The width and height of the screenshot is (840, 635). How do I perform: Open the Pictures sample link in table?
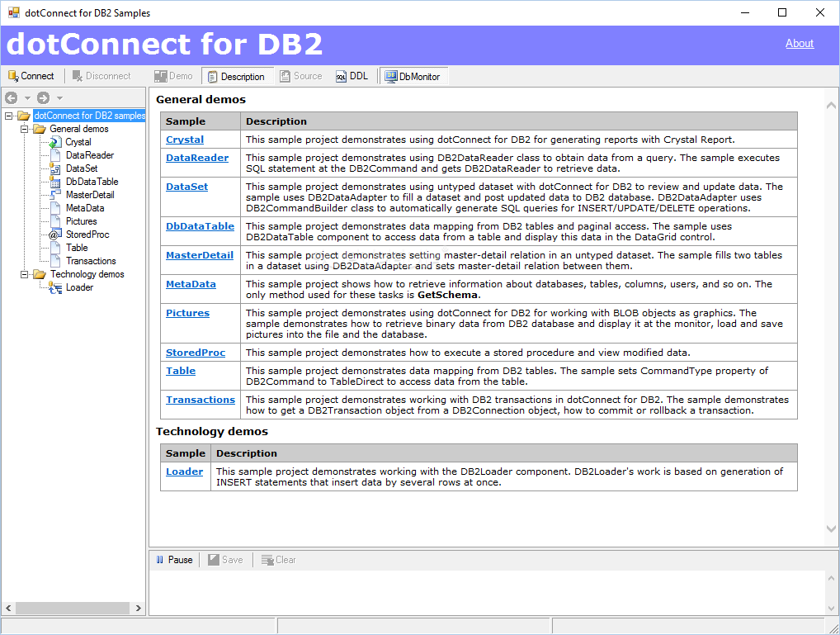[187, 313]
